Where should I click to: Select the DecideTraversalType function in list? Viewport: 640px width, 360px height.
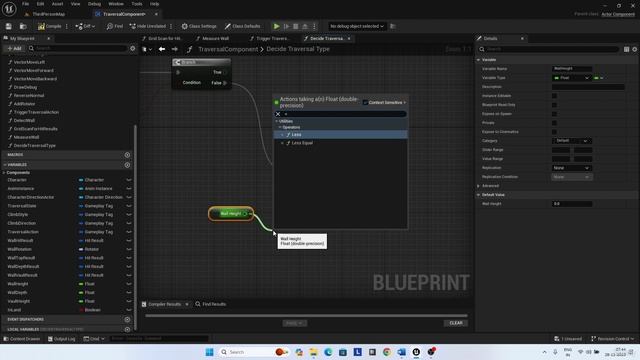tap(35, 145)
